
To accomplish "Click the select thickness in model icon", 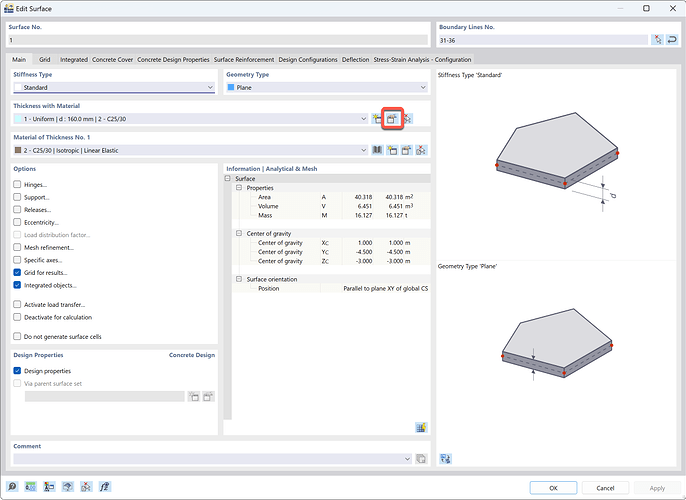I will 407,119.
